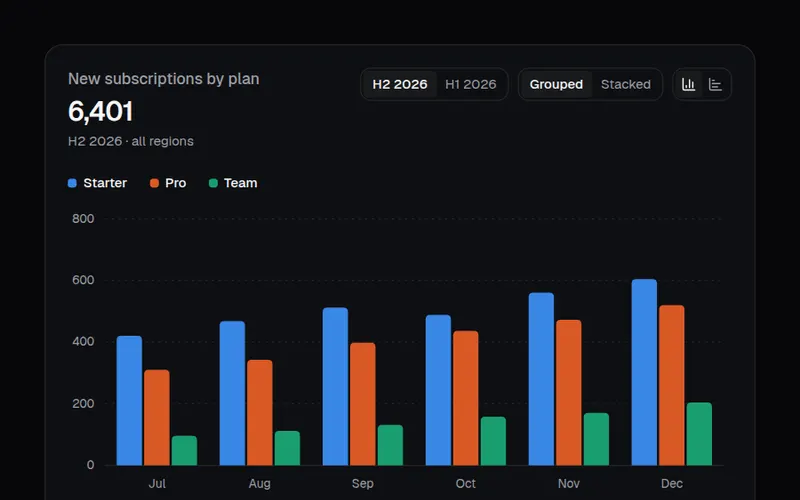Switch to vertical bar chart icon
The height and width of the screenshot is (500, 800).
689,84
